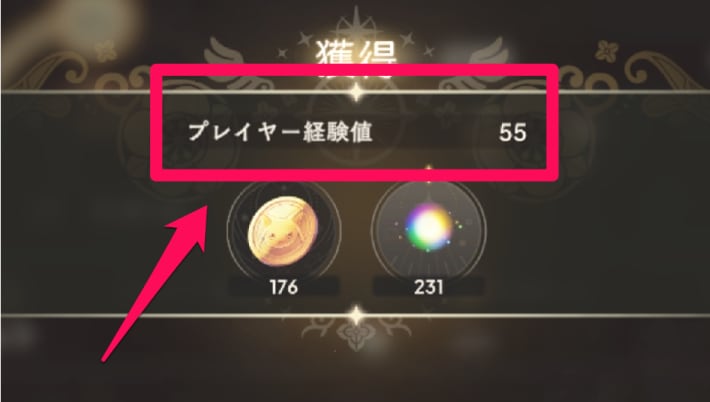Click the top-right clover ornament

click(607, 51)
